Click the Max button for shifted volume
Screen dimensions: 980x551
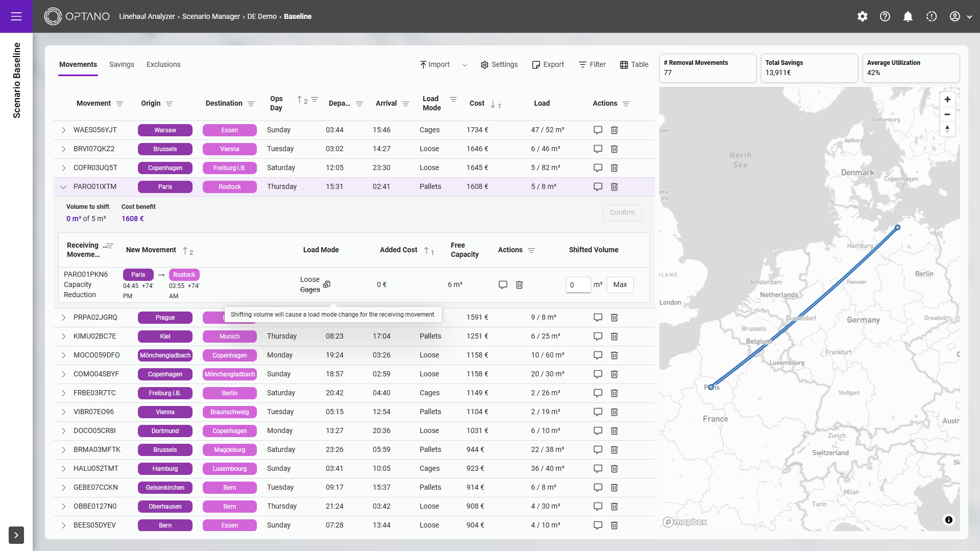click(x=620, y=284)
